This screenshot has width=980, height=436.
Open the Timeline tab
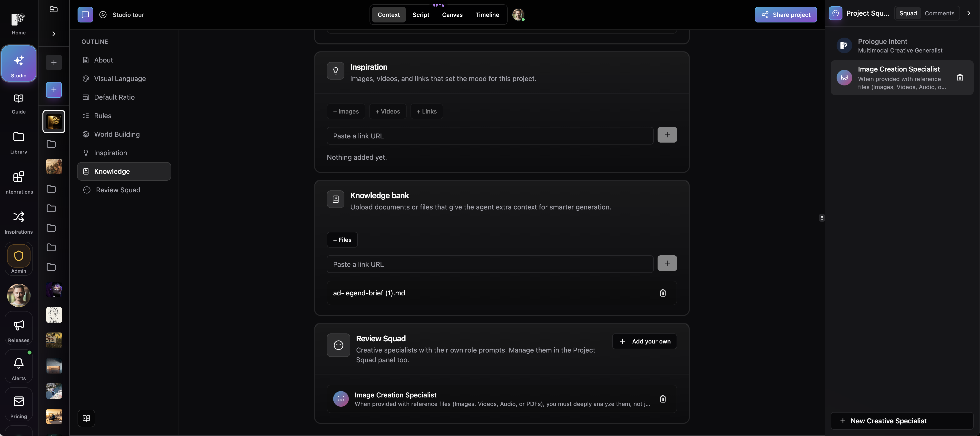(x=487, y=15)
